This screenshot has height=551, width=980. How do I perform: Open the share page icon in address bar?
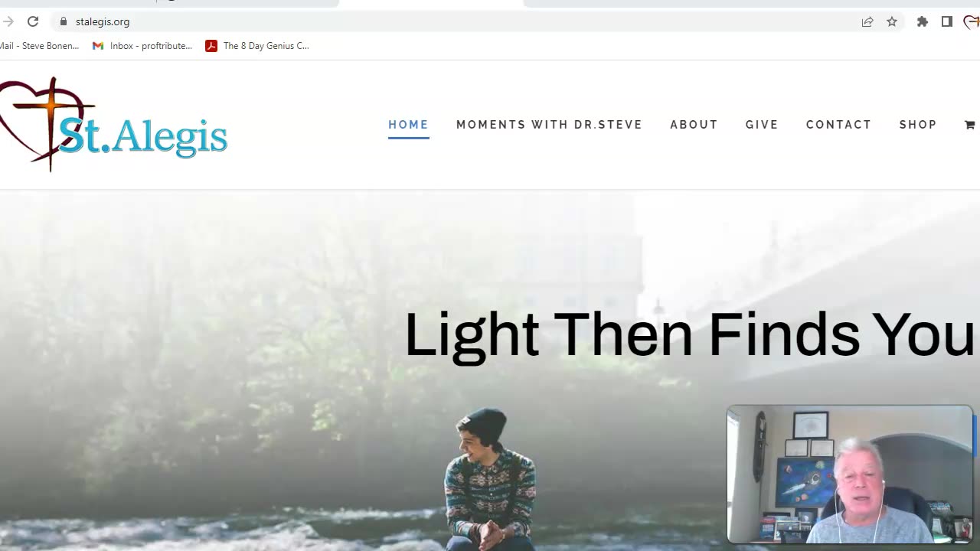point(867,21)
